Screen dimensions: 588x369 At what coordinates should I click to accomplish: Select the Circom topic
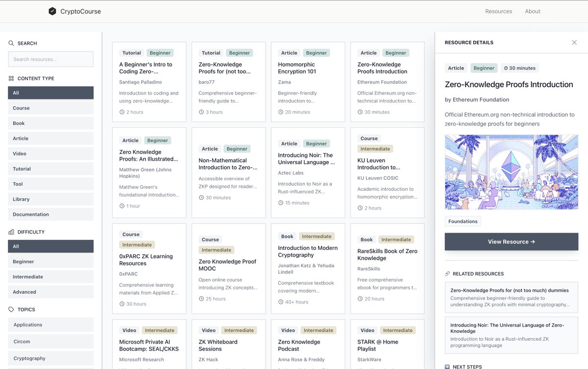(x=51, y=342)
